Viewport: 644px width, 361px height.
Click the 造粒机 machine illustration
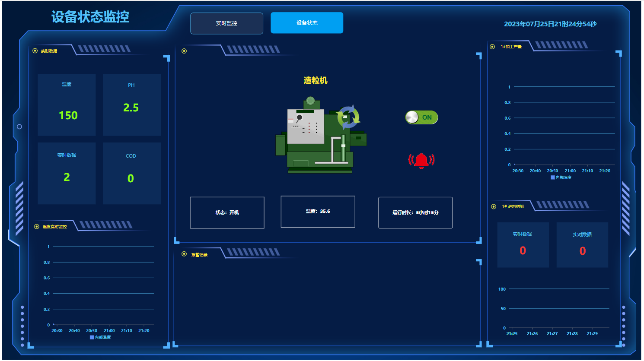tap(321, 135)
